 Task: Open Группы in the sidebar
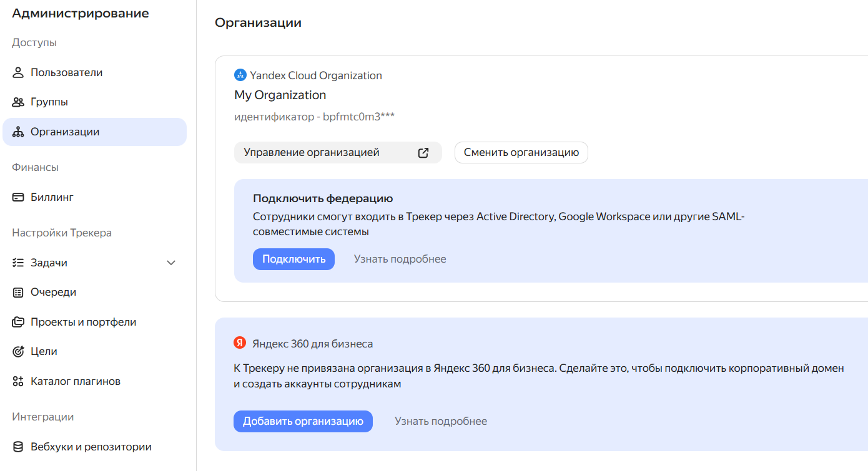click(95, 102)
